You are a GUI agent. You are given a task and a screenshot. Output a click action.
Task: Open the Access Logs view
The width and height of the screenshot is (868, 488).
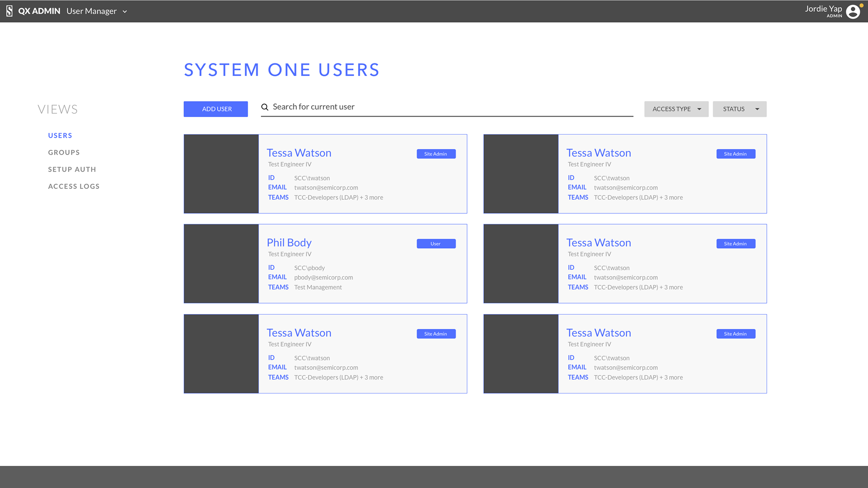tap(74, 186)
